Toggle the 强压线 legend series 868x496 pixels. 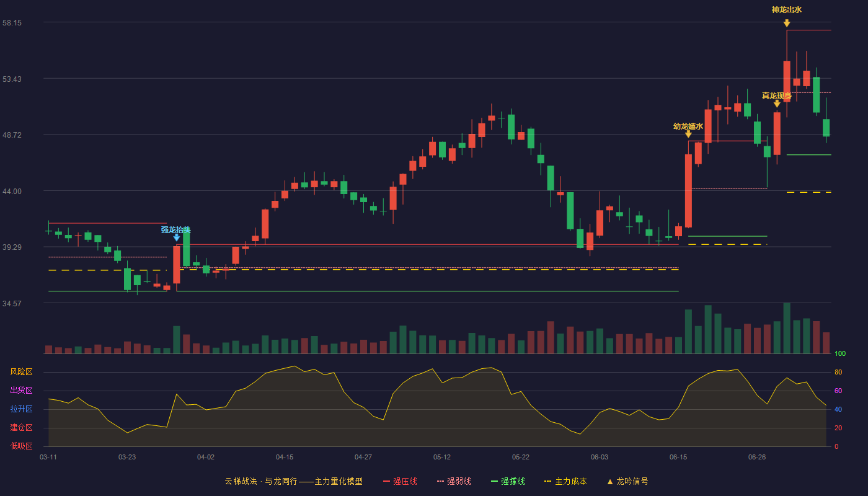click(x=400, y=481)
